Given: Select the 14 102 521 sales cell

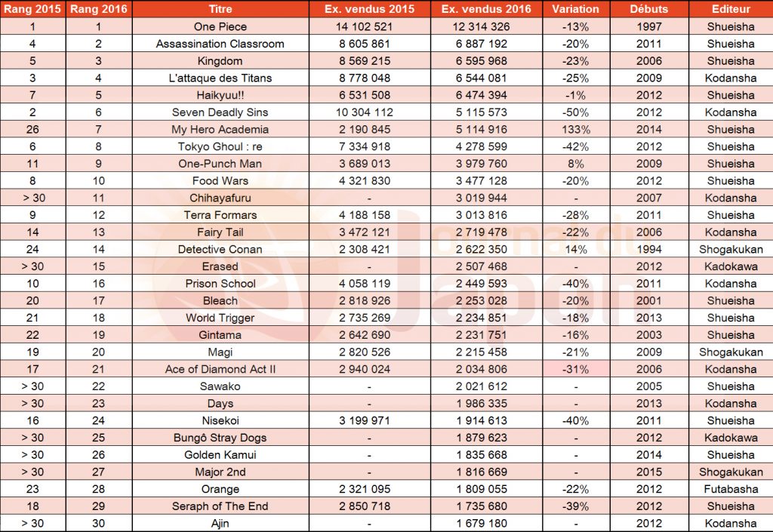Looking at the screenshot, I should coord(365,26).
